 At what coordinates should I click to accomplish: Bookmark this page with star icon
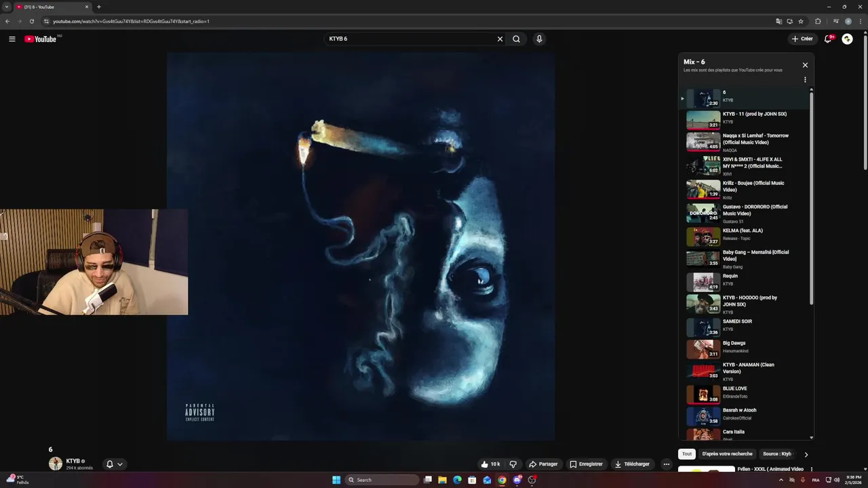(x=801, y=21)
